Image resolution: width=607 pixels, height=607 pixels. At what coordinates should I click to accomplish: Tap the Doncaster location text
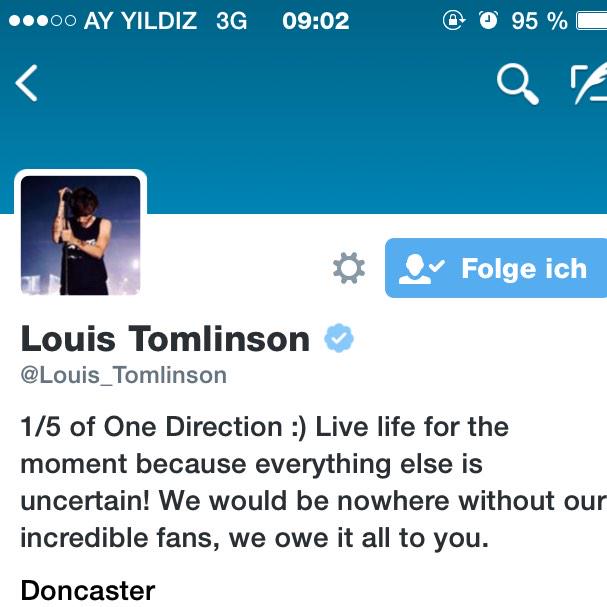click(88, 591)
